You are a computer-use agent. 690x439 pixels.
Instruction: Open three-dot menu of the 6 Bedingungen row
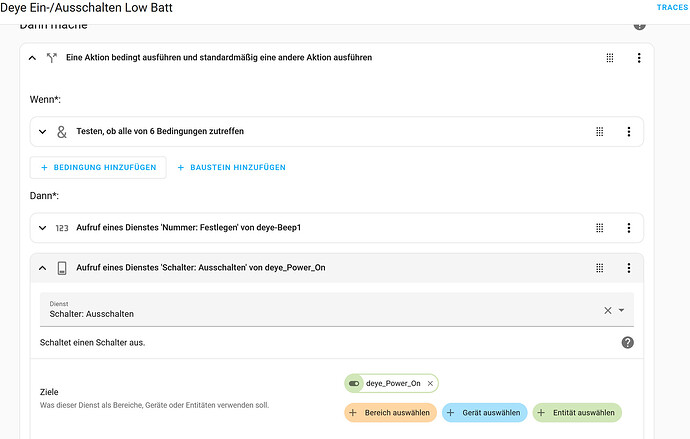pyautogui.click(x=629, y=131)
